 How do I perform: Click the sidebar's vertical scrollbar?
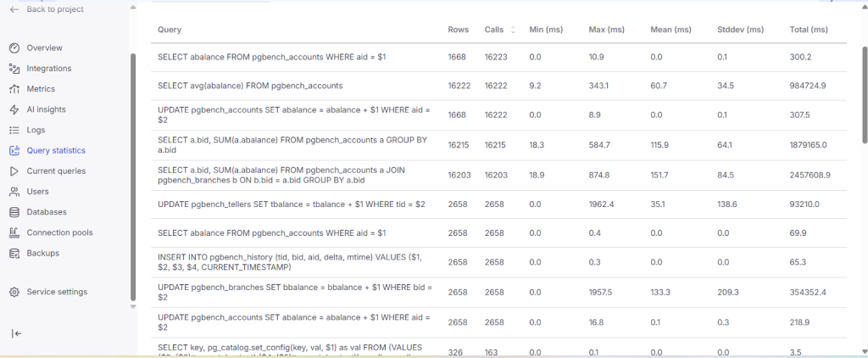tap(132, 170)
